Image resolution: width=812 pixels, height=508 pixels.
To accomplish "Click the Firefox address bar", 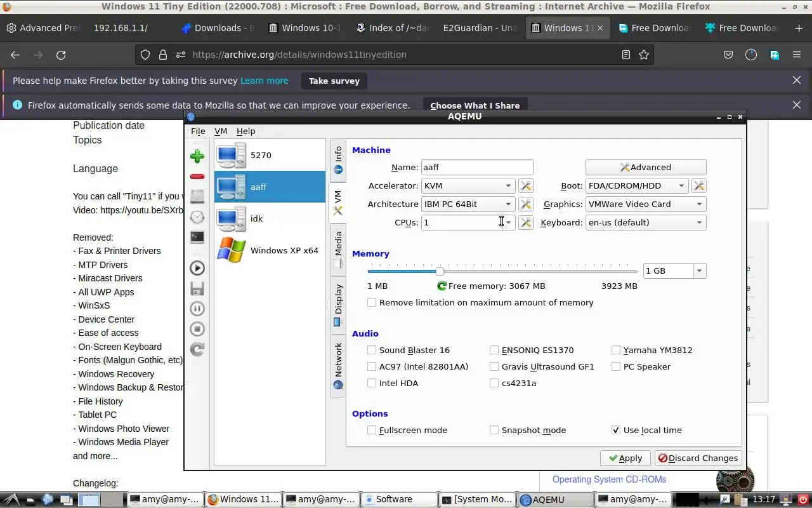I will coord(393,55).
